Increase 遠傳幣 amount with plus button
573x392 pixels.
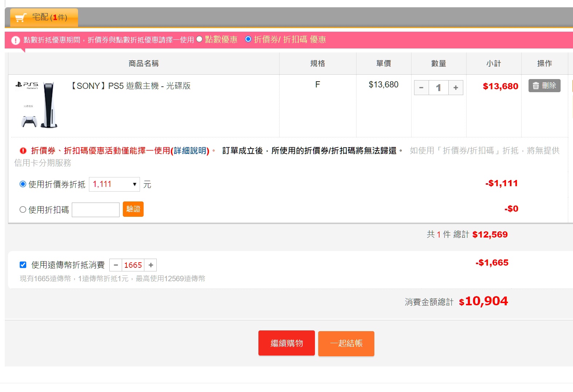(x=151, y=265)
